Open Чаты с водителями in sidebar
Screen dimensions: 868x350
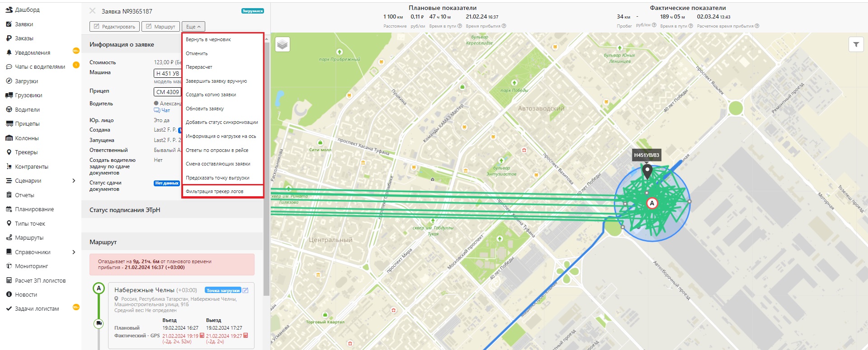coord(40,66)
